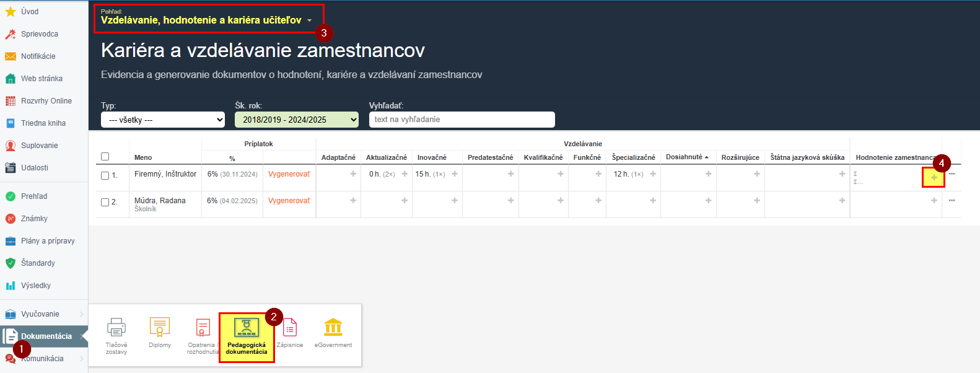Viewport: 980px width, 373px height.
Task: Click Vygenerovať for Múdra, Radana
Action: (289, 201)
